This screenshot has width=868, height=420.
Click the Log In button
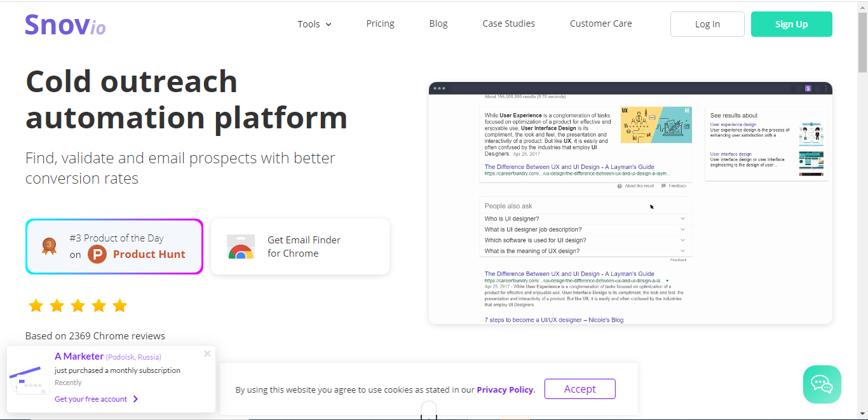pyautogui.click(x=707, y=24)
